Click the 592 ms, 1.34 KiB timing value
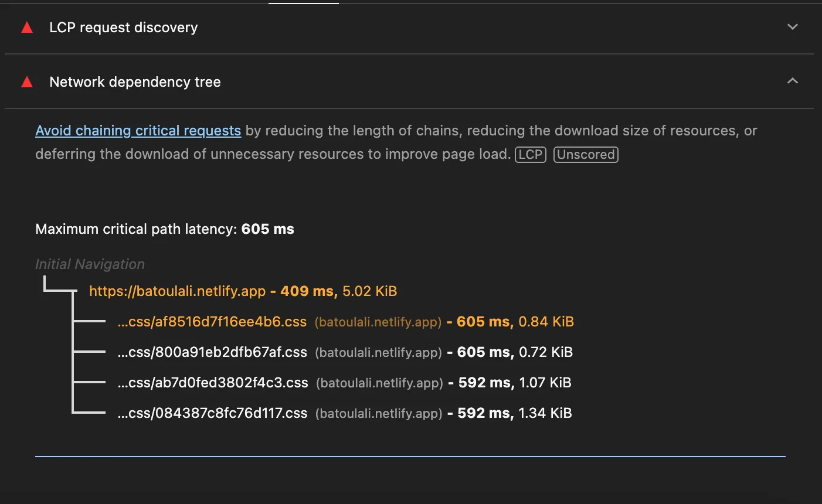The height and width of the screenshot is (504, 822). [x=514, y=413]
